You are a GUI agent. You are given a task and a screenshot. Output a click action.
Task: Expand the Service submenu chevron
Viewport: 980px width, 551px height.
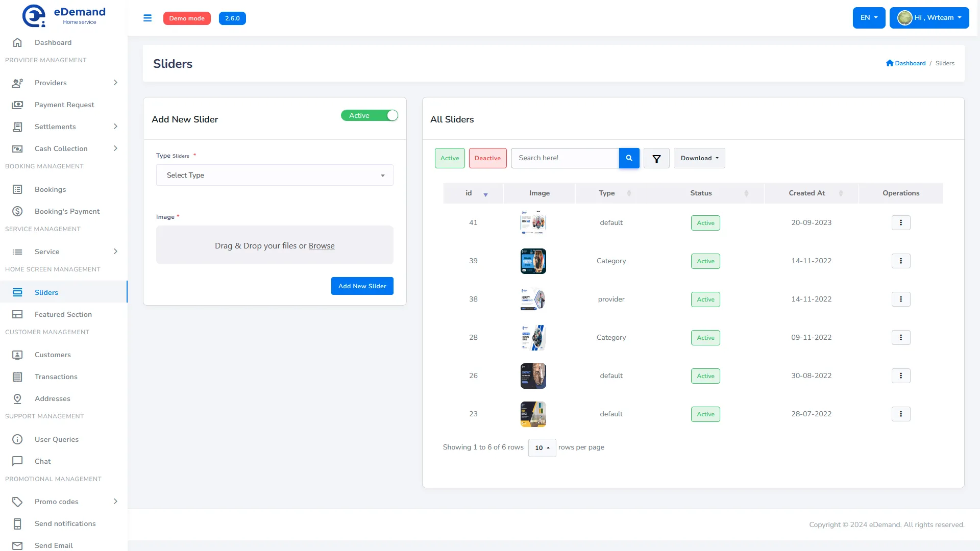[x=115, y=252]
